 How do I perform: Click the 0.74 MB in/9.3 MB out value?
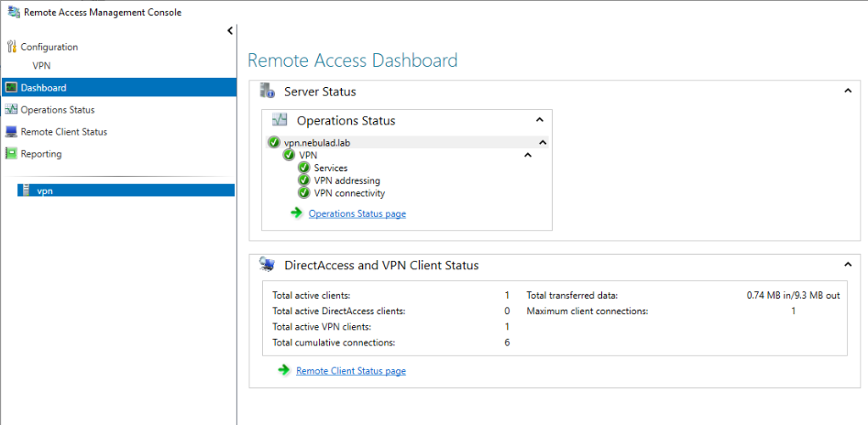(793, 296)
